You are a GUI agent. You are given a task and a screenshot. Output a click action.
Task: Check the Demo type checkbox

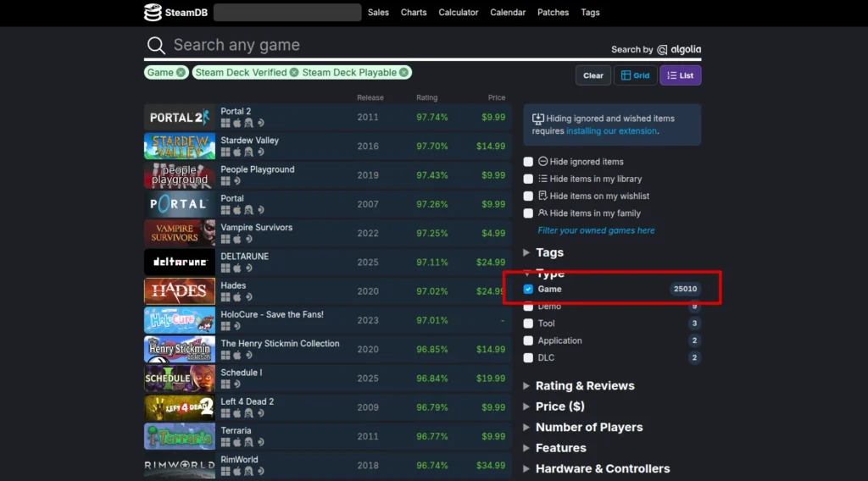528,307
